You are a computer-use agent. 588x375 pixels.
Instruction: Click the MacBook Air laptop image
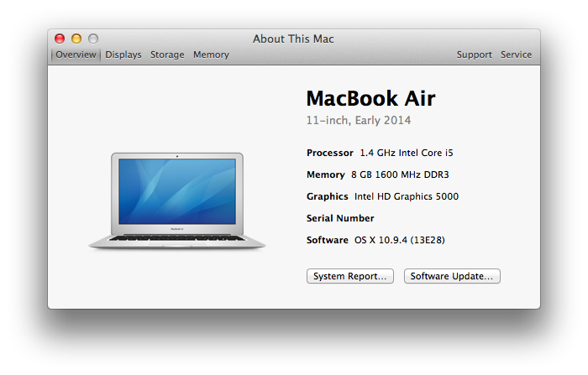pos(177,201)
